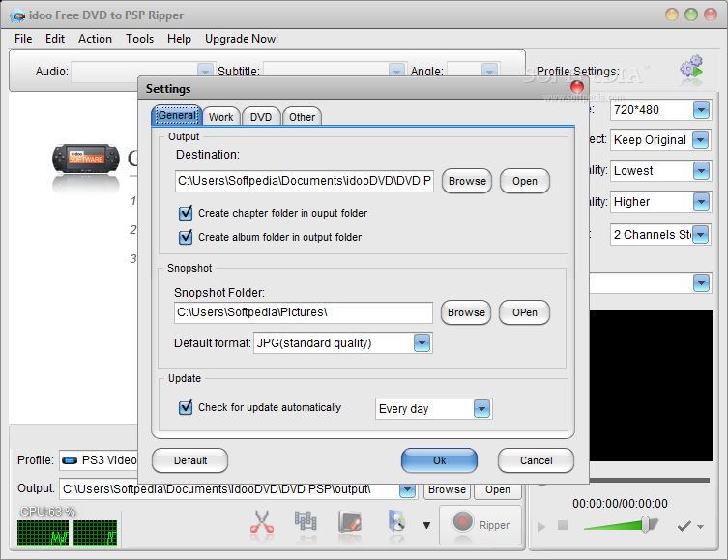Toggle Create album folder in output folder
This screenshot has width=728, height=560.
click(x=186, y=237)
